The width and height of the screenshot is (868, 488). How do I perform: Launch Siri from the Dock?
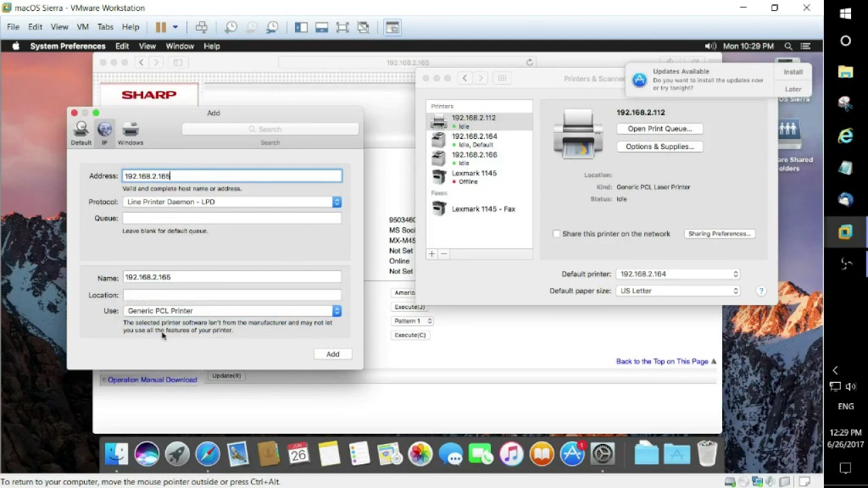[146, 454]
